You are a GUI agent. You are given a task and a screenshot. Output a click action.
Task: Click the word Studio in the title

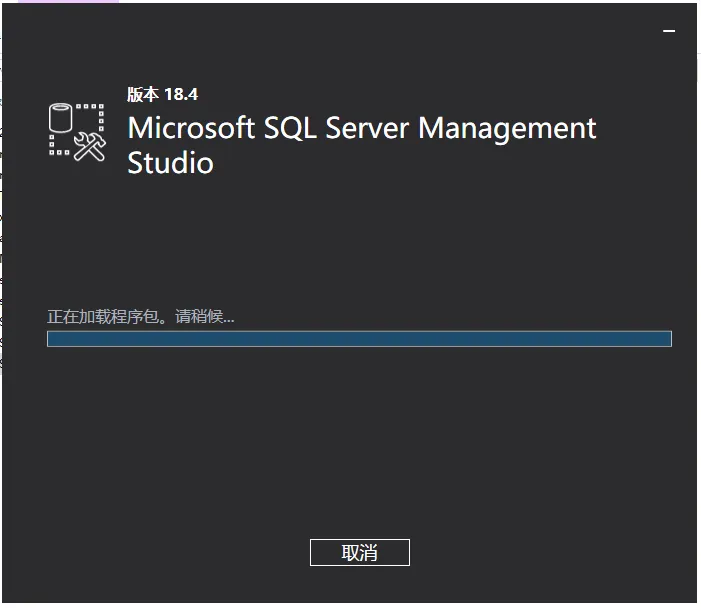tap(170, 163)
